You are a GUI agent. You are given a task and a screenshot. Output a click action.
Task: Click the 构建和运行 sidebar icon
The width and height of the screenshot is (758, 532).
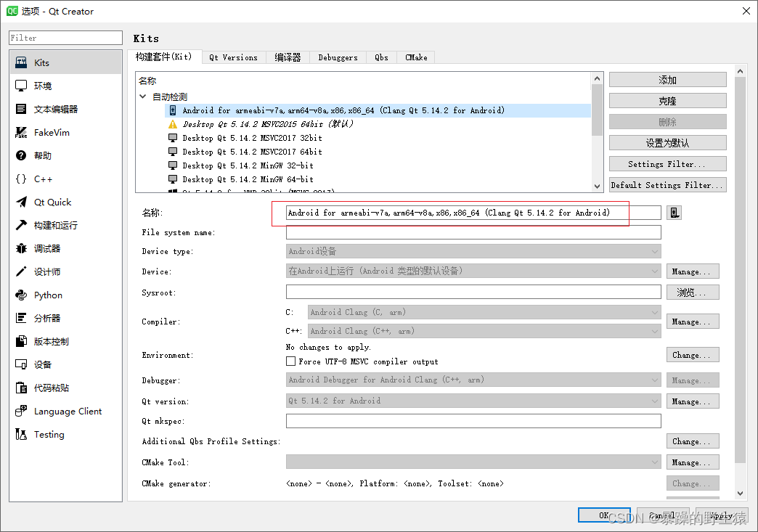20,224
